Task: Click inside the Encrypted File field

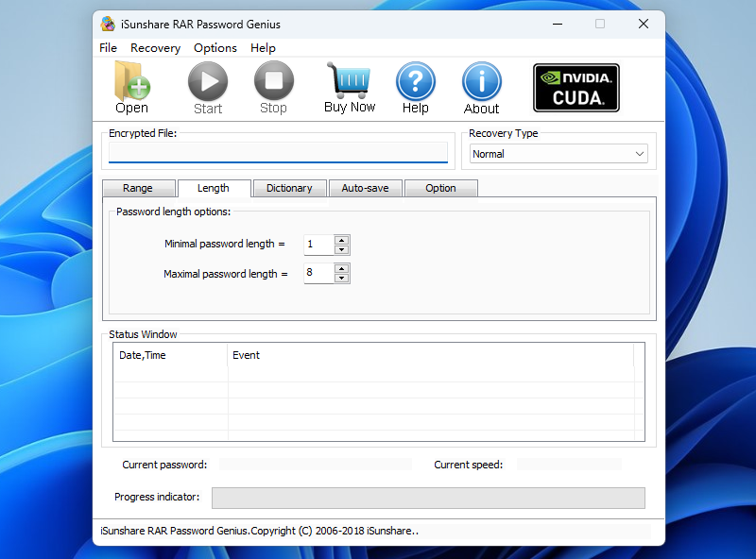Action: tap(279, 152)
